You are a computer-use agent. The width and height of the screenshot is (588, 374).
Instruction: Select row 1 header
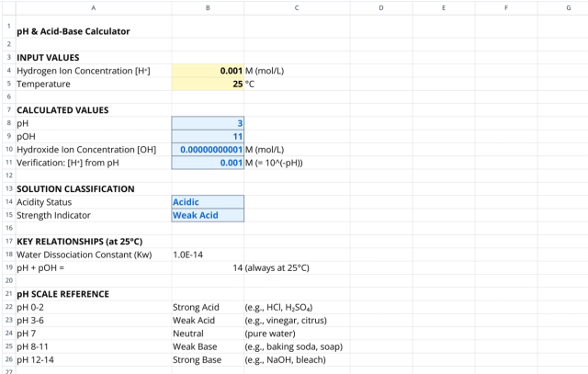pyautogui.click(x=9, y=27)
